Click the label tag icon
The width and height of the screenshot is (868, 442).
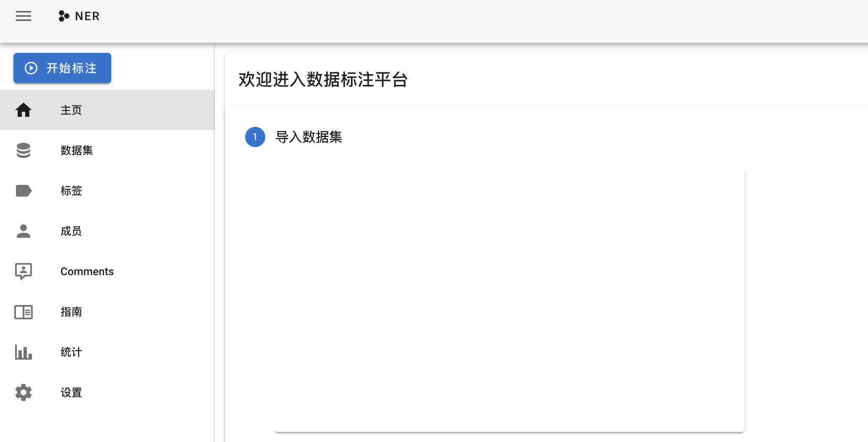pos(24,191)
